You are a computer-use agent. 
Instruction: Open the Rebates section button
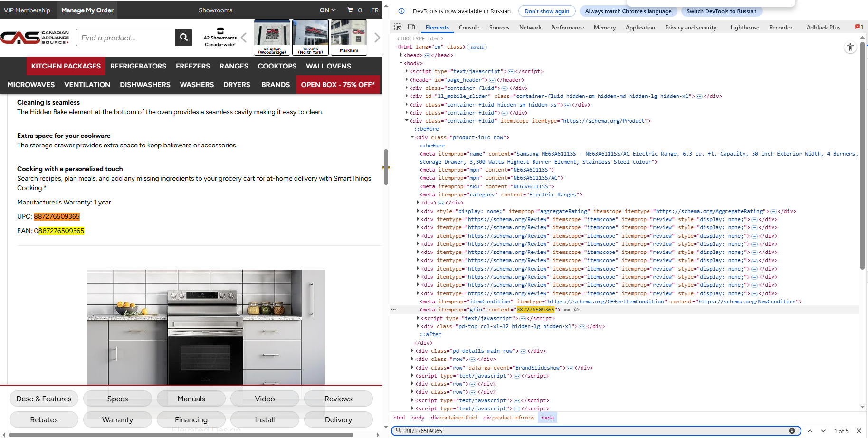coord(44,420)
